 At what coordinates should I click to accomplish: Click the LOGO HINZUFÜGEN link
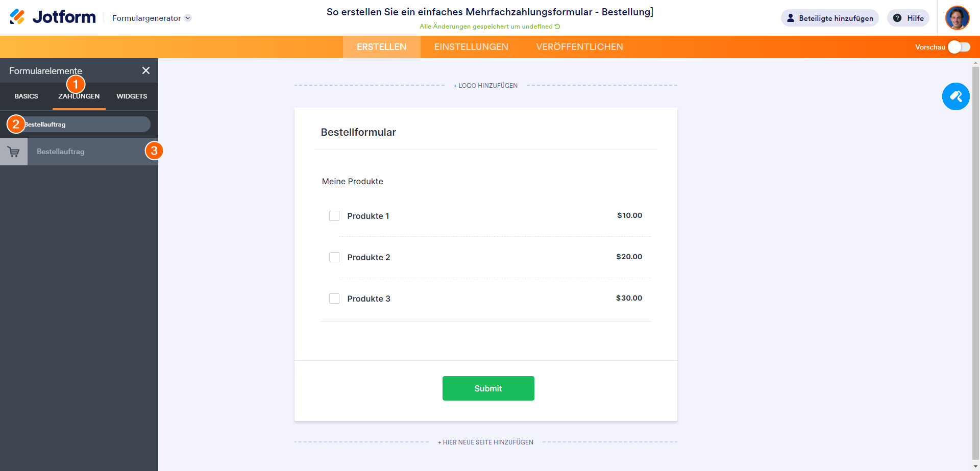(485, 86)
